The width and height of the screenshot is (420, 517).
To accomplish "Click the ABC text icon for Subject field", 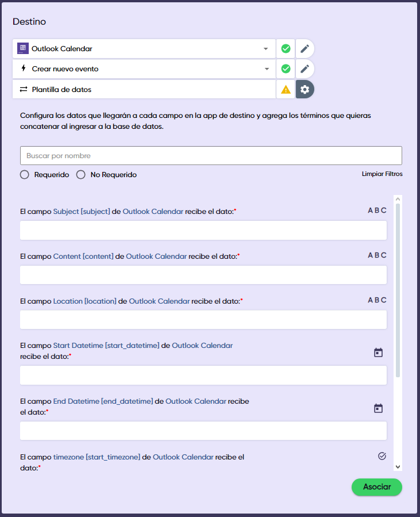I will tap(377, 210).
